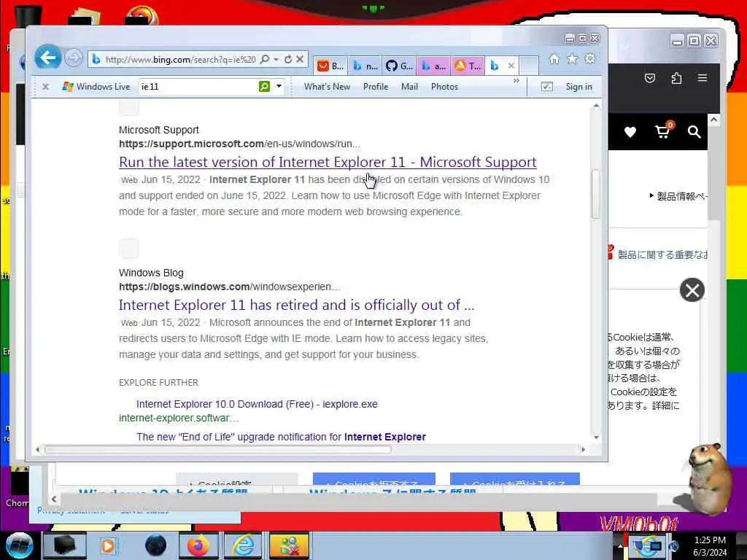Open 'Internet Explorer 11 has retired' result link
The image size is (747, 560).
tap(296, 305)
